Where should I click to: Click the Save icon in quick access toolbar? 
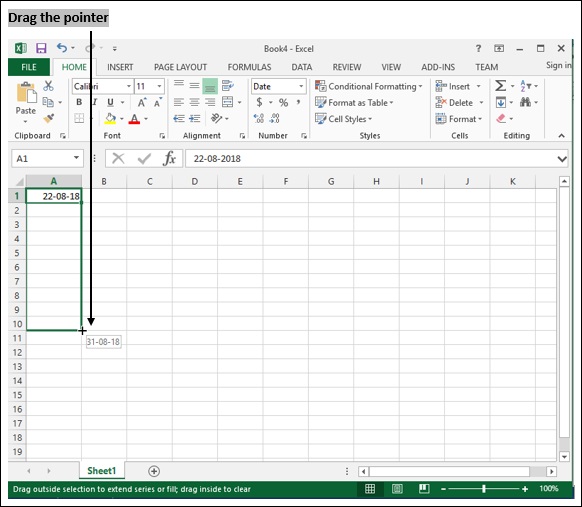41,48
